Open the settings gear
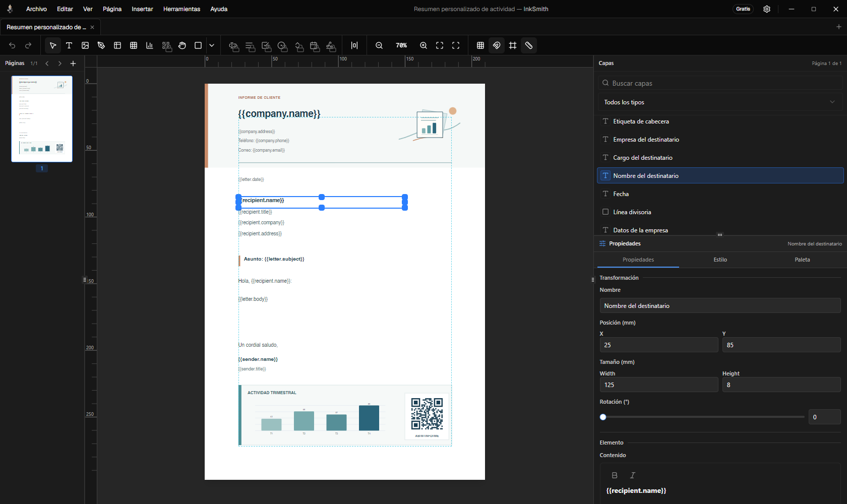 (x=767, y=9)
